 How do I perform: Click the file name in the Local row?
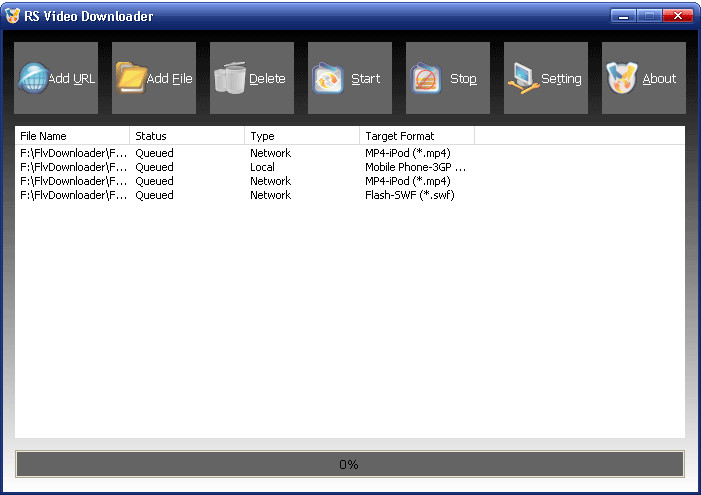tap(73, 167)
